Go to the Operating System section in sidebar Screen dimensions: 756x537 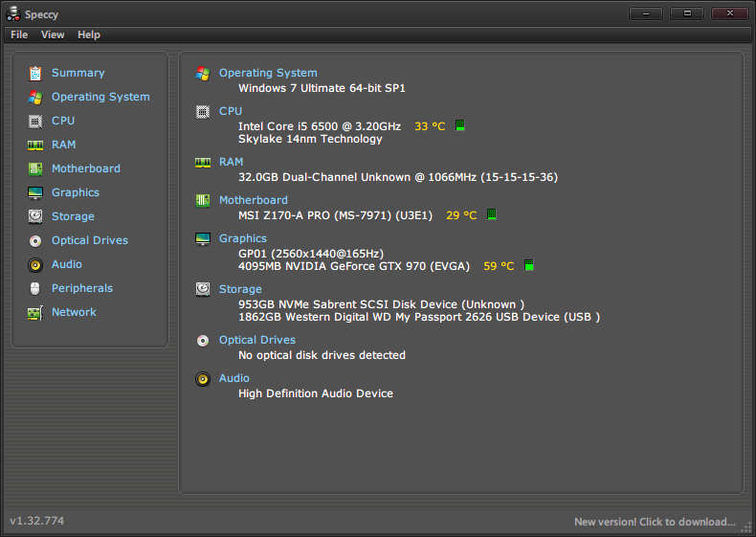click(100, 97)
